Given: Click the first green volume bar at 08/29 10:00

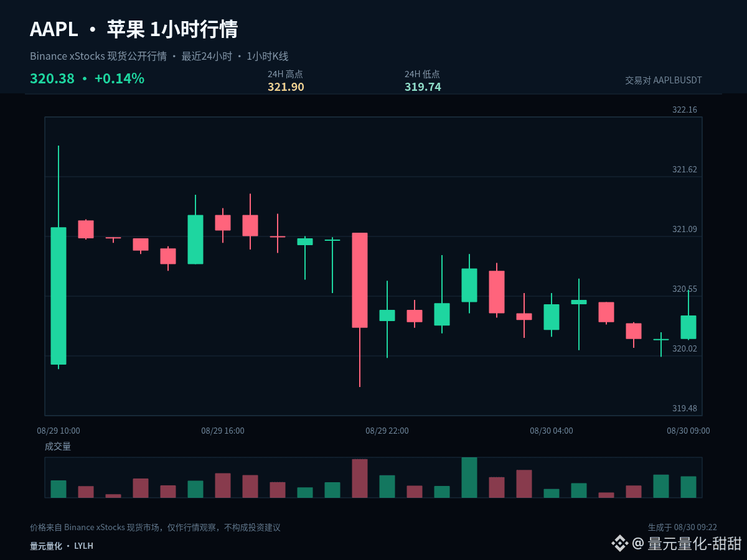Looking at the screenshot, I should click(x=59, y=489).
